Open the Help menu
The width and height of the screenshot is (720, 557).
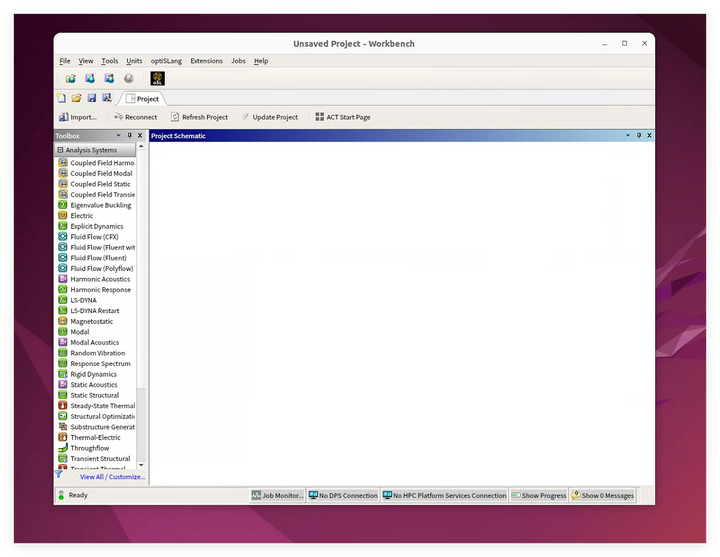(x=261, y=61)
